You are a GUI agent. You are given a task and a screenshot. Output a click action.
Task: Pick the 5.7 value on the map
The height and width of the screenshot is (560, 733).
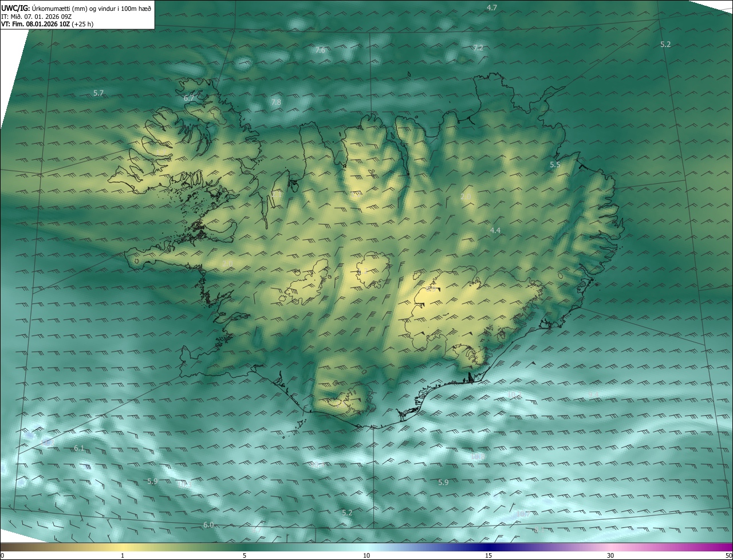click(x=98, y=93)
